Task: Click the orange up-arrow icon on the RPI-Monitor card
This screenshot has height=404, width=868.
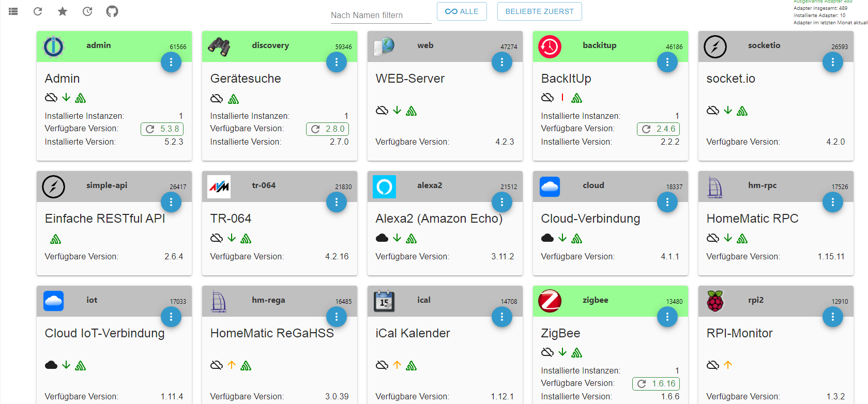Action: point(728,365)
